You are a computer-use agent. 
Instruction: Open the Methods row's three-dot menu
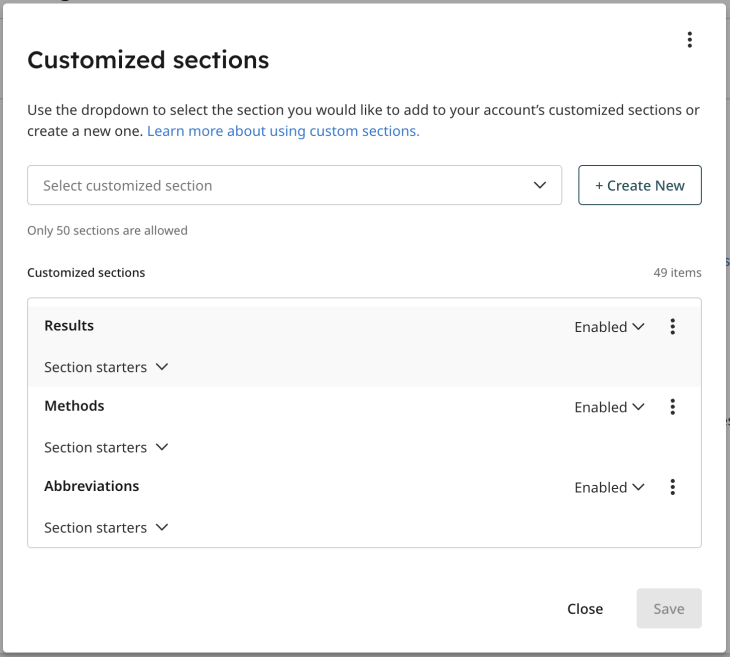(672, 406)
